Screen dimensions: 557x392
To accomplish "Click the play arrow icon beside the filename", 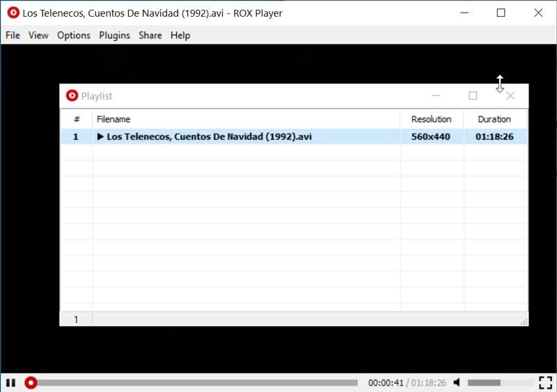I will coord(100,136).
